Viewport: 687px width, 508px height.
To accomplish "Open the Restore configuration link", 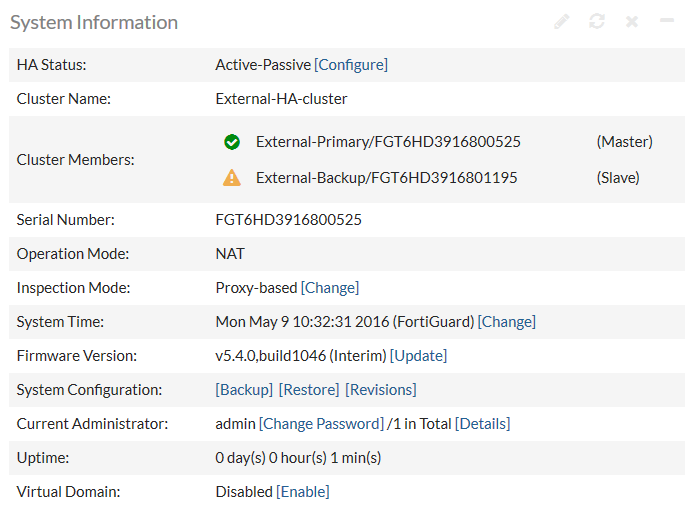I will 309,389.
